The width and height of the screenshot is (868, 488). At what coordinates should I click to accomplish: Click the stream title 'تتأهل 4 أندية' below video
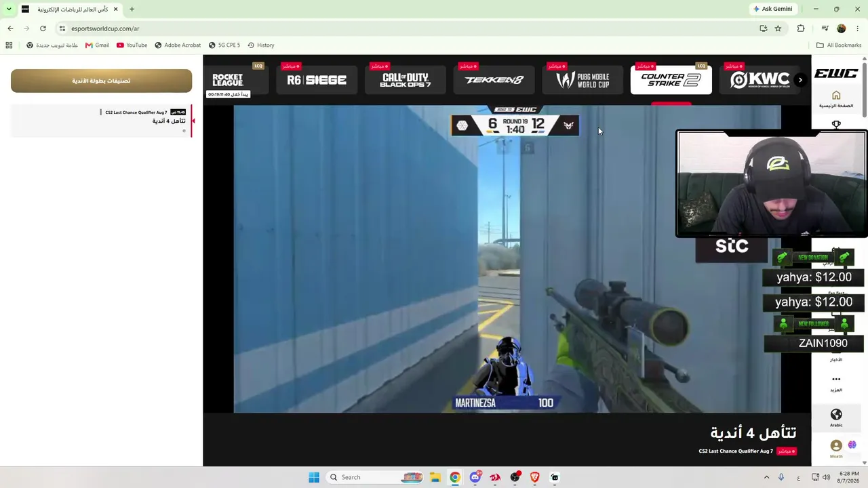click(x=753, y=432)
